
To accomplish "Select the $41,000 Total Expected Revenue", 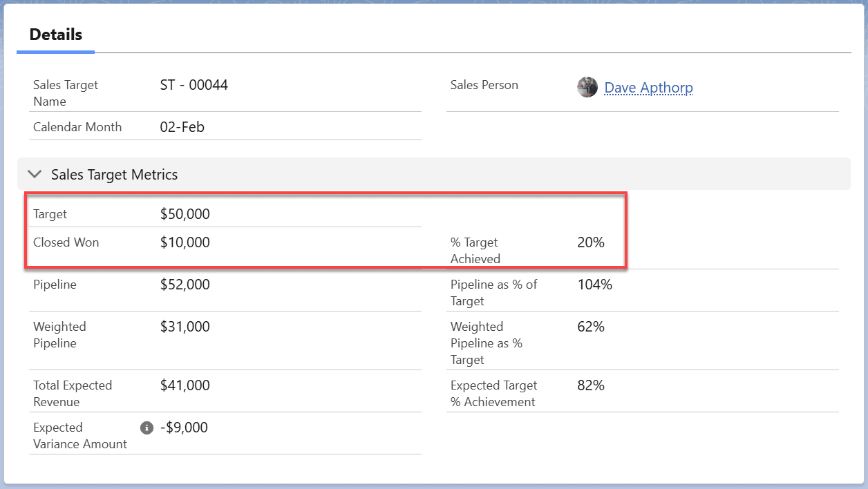I will point(185,385).
